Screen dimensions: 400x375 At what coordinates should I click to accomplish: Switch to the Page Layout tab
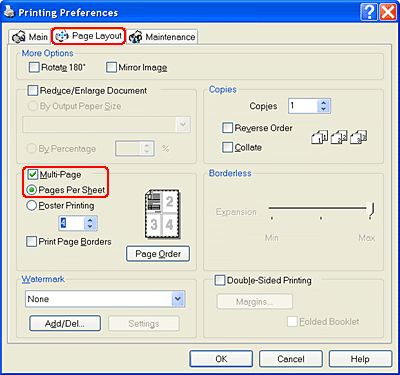(88, 36)
